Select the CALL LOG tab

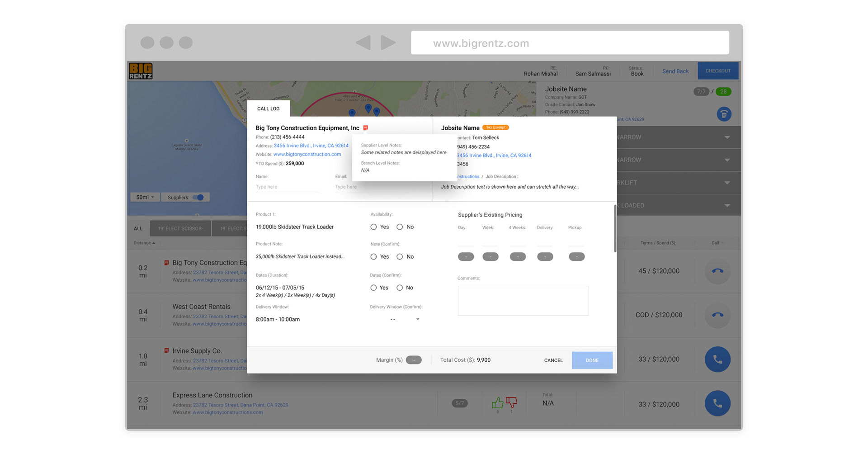pyautogui.click(x=269, y=109)
